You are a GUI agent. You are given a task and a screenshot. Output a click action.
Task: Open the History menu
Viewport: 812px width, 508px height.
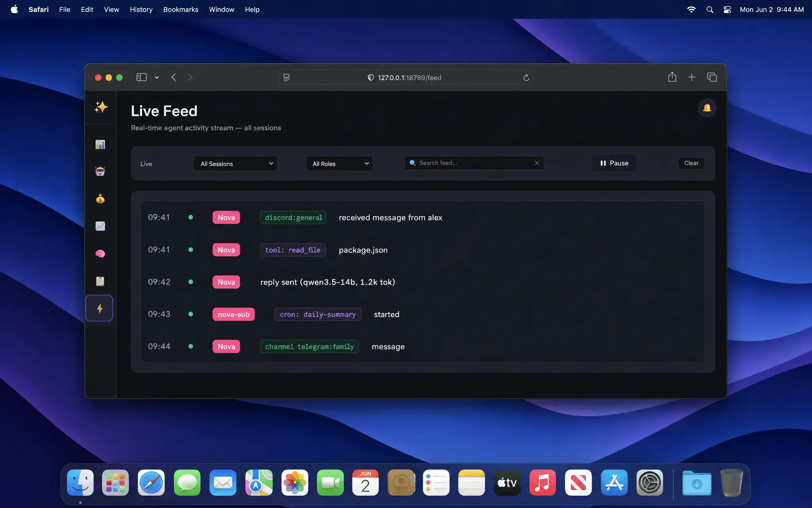(x=141, y=10)
